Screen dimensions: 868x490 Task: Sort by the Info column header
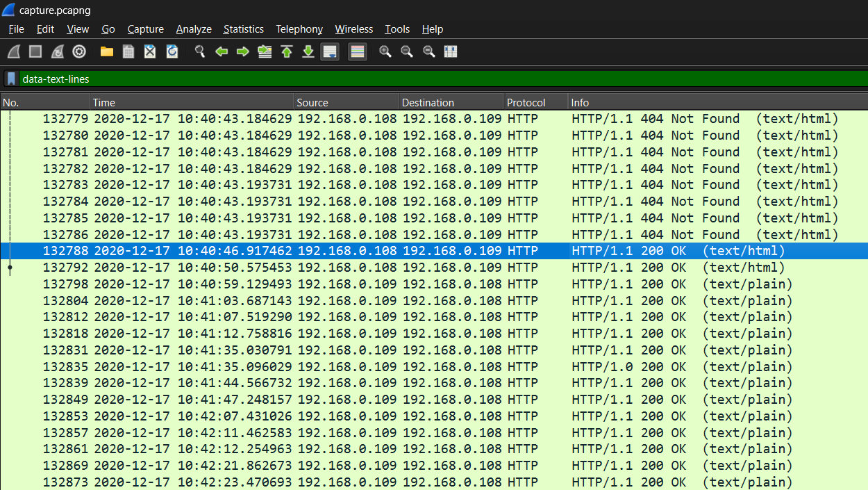(717, 102)
